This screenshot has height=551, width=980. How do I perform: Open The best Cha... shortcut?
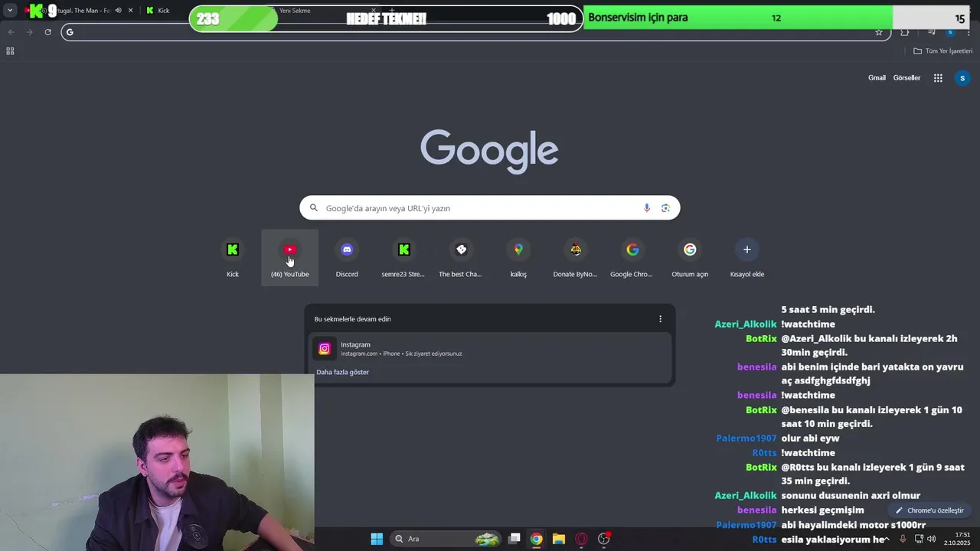click(461, 258)
